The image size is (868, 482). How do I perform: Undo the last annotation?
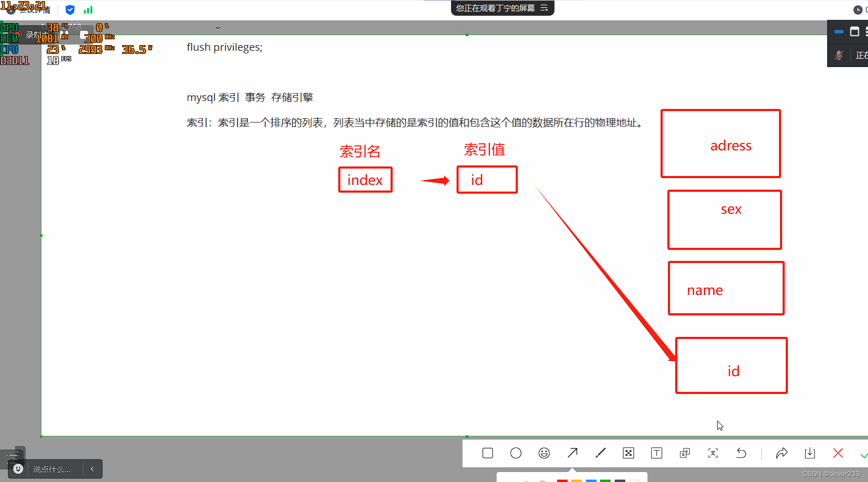pos(741,453)
